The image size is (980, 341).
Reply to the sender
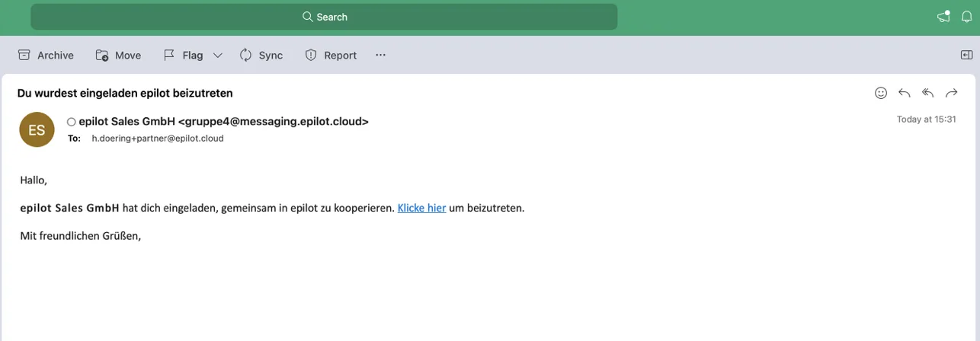point(905,93)
